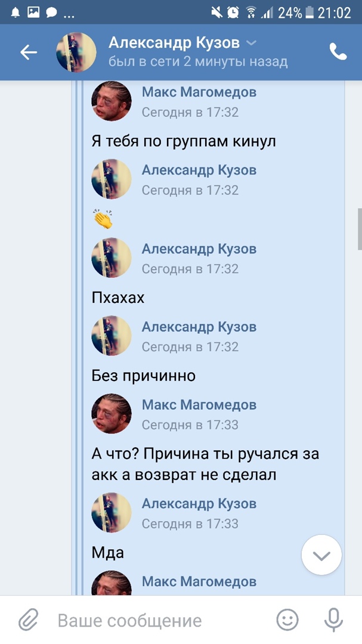Tap the image icon in the status bar
The height and width of the screenshot is (644, 362).
[x=33, y=12]
